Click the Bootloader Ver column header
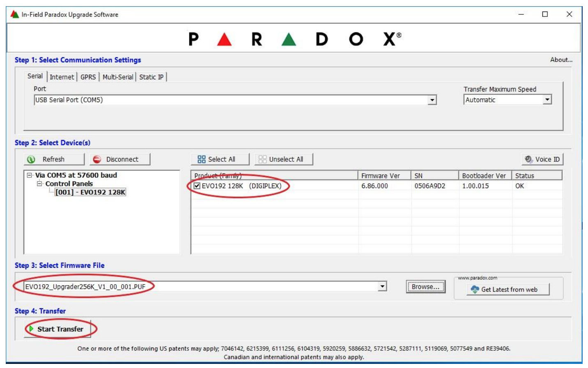Image resolution: width=588 pixels, height=368 pixels. click(x=485, y=176)
